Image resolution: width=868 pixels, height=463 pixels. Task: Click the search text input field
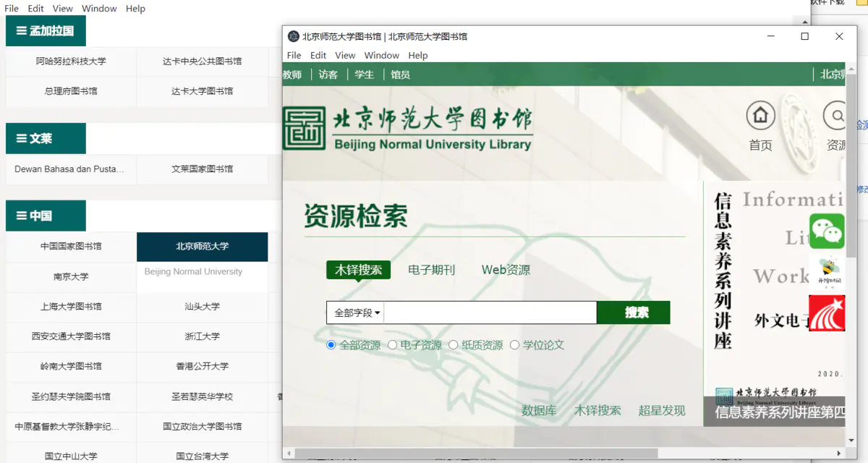(490, 313)
